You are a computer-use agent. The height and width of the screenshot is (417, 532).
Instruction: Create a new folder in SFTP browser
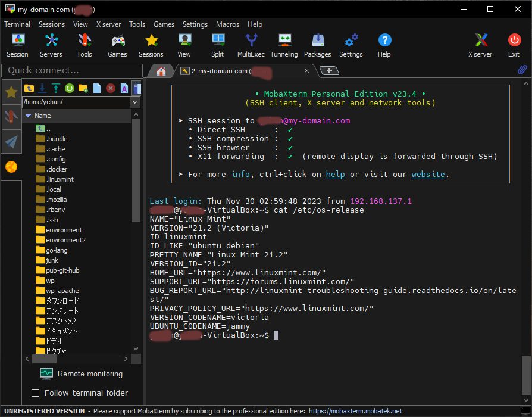[83, 88]
